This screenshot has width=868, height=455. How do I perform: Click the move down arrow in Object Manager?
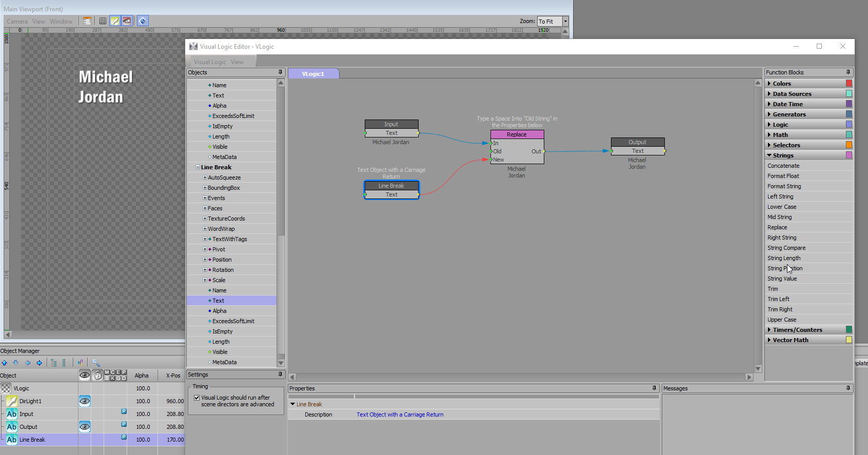(x=16, y=363)
